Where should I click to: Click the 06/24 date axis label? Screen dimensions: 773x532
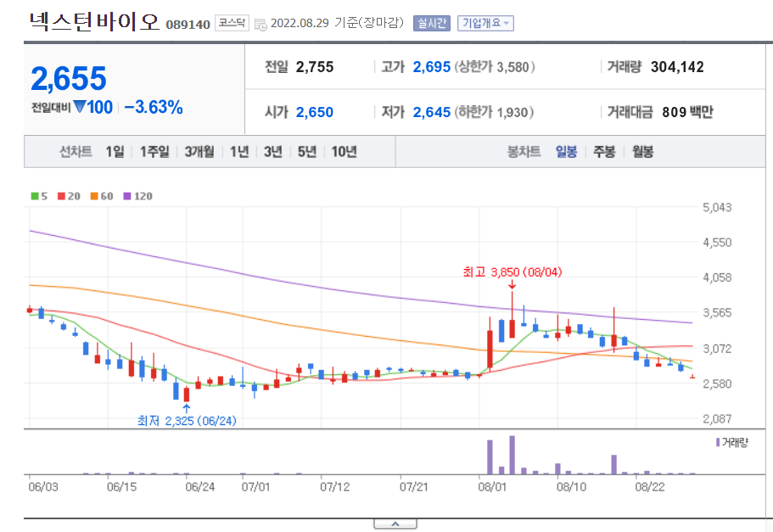pos(199,487)
